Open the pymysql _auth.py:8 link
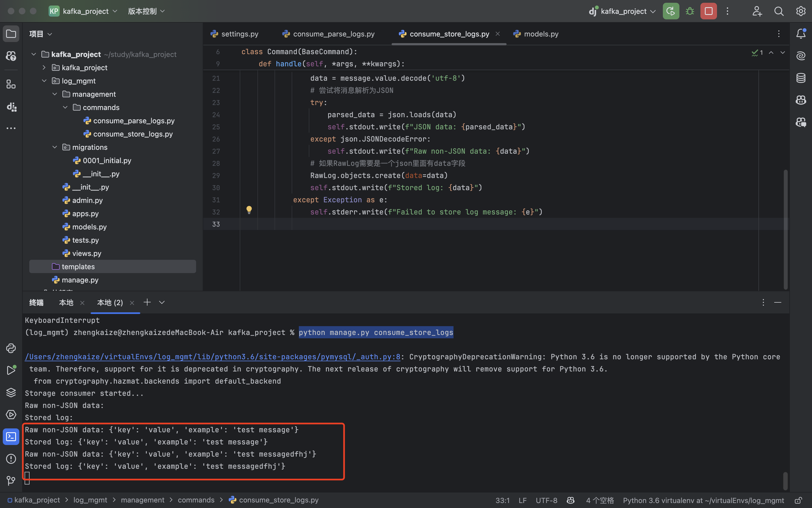The image size is (812, 508). point(212,357)
